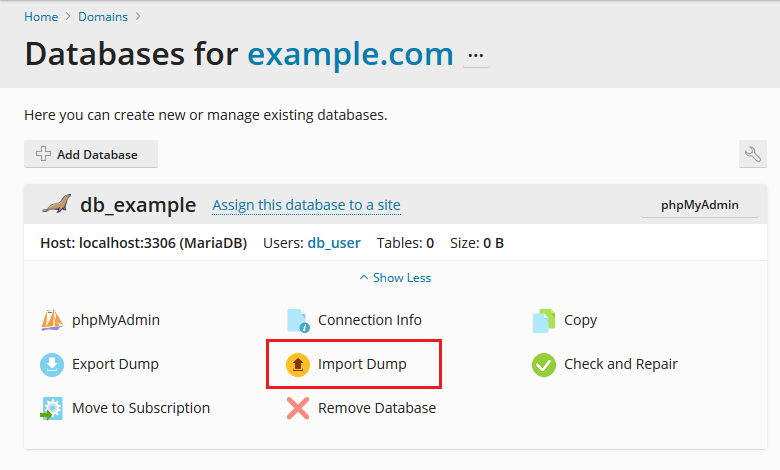Follow Assign this database to a site link
The width and height of the screenshot is (780, 470).
pyautogui.click(x=306, y=205)
